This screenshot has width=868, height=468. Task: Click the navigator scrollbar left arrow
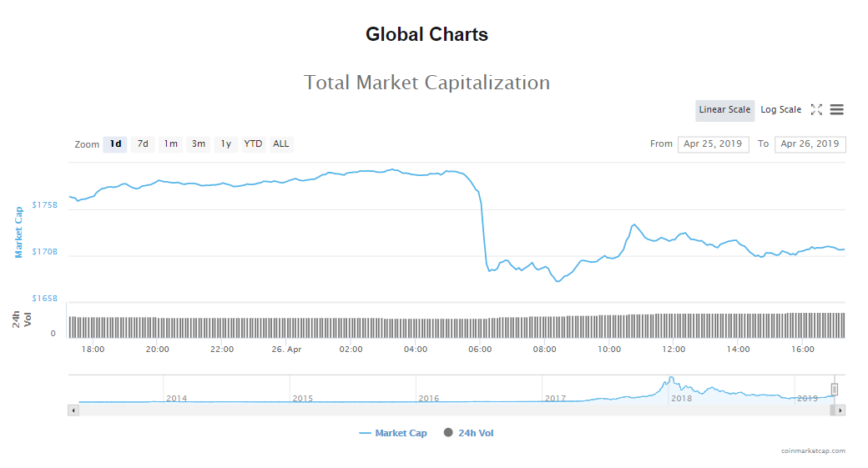pyautogui.click(x=73, y=410)
